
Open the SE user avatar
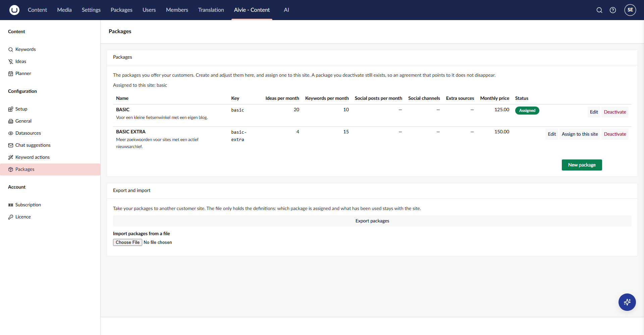[x=630, y=10]
